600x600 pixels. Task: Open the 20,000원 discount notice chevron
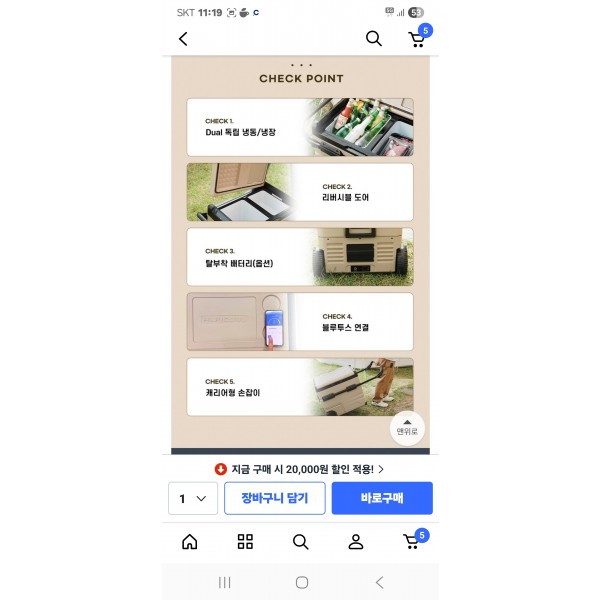(381, 469)
